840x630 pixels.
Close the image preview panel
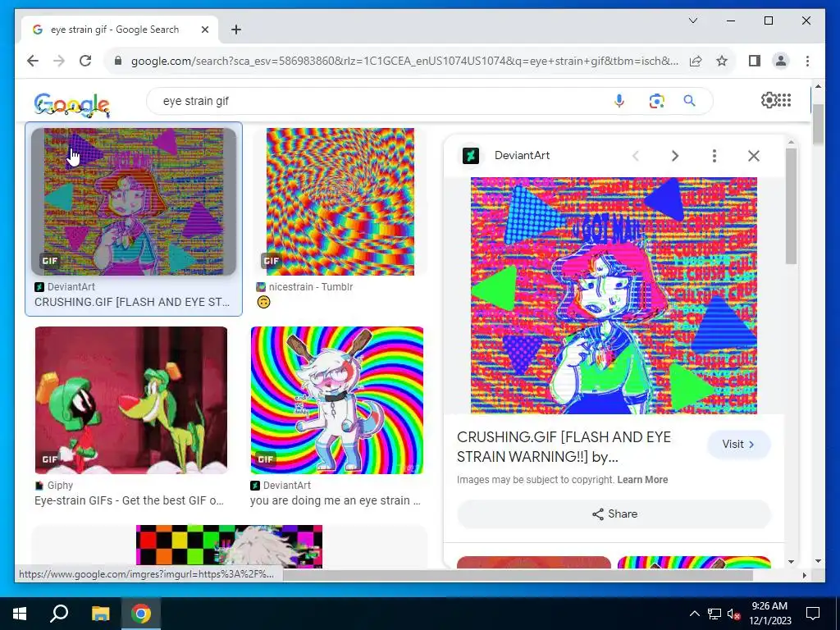tap(754, 155)
